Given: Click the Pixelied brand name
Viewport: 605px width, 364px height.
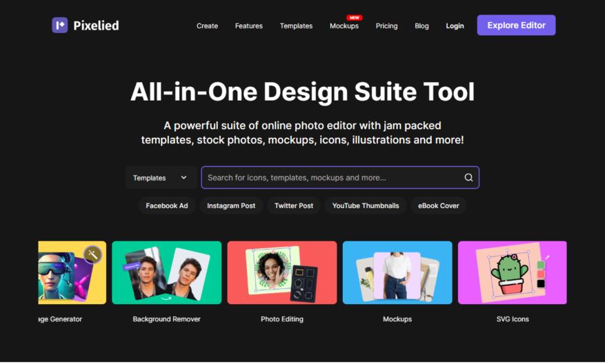Looking at the screenshot, I should tap(96, 26).
